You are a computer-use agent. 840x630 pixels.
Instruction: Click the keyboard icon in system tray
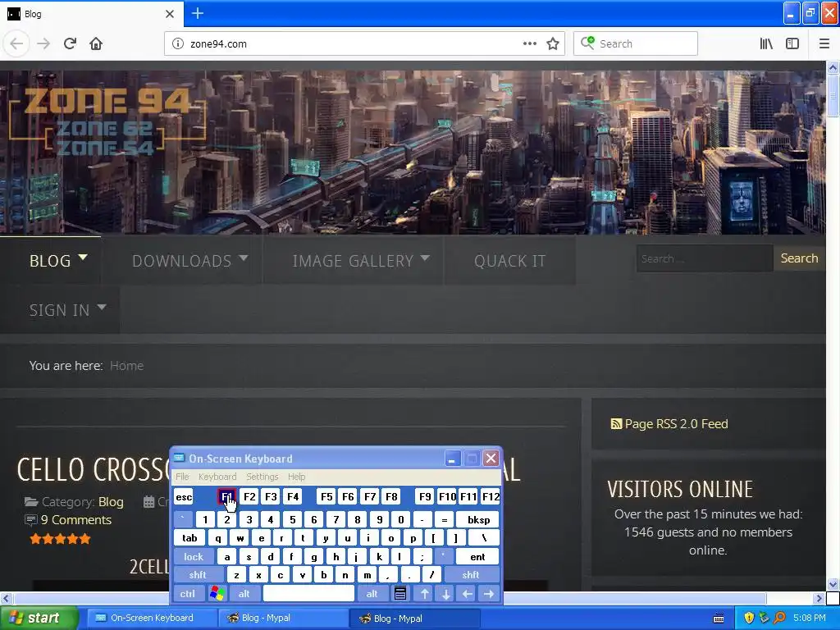tap(719, 619)
